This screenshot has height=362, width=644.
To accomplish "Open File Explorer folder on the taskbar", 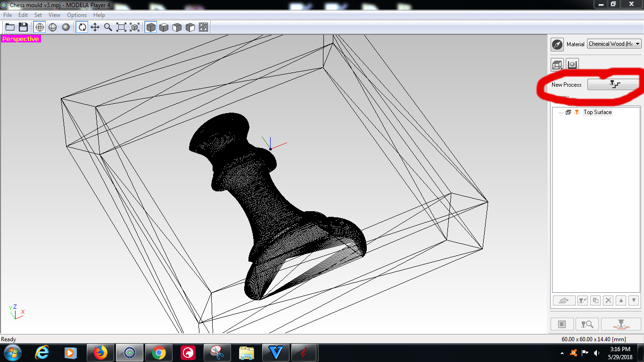I will (x=246, y=353).
